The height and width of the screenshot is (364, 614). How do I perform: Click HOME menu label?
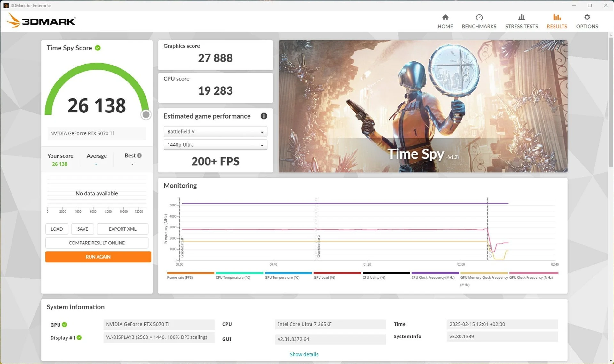[x=445, y=27]
